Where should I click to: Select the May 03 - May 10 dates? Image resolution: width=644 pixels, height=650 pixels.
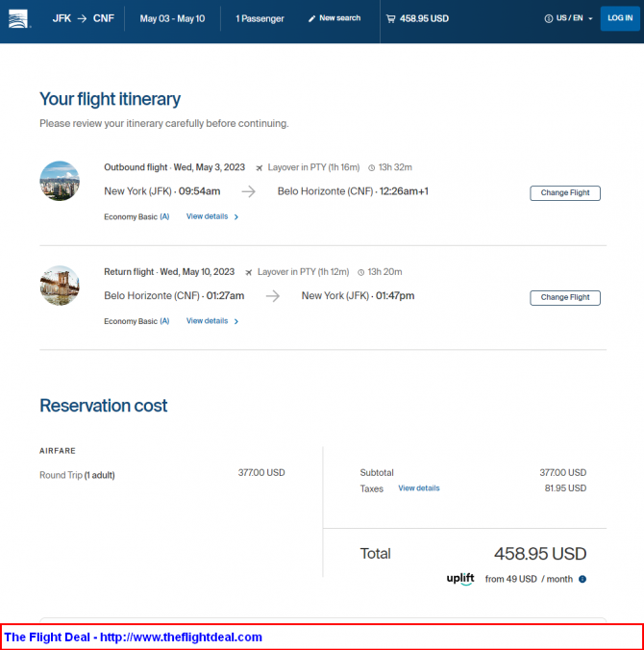coord(172,18)
